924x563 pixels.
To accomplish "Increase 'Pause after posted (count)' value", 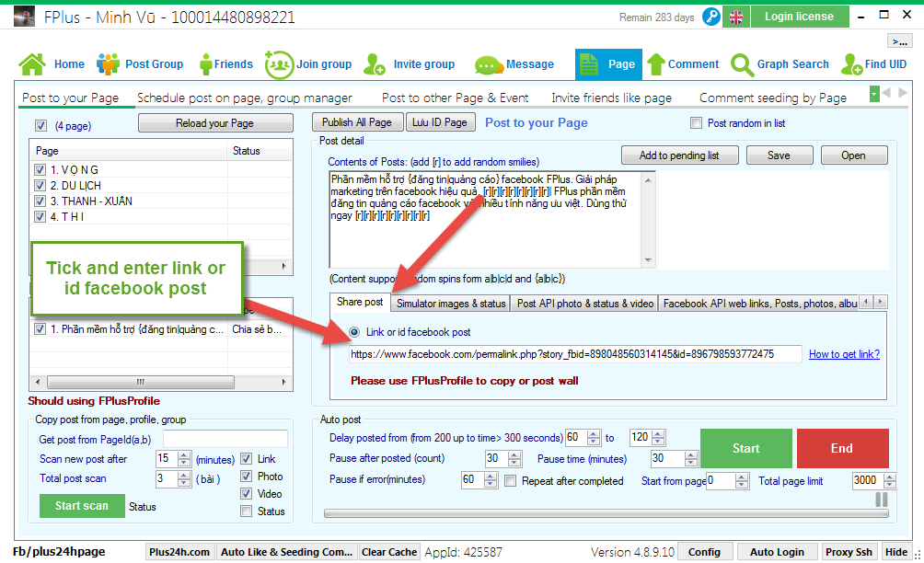I will pyautogui.click(x=514, y=454).
